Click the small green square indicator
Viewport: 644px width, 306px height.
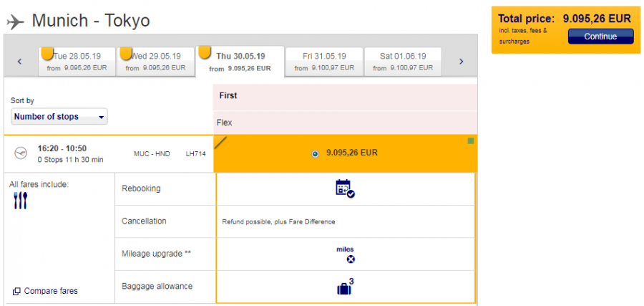pos(470,141)
